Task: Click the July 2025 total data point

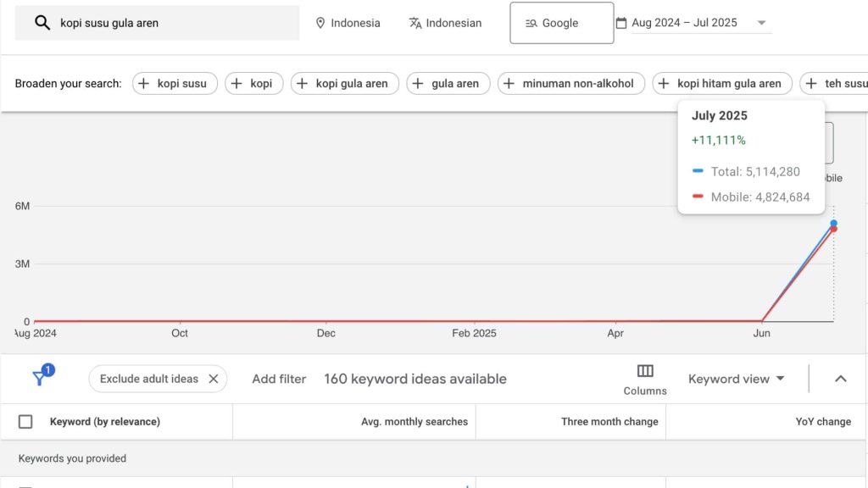Action: (833, 224)
